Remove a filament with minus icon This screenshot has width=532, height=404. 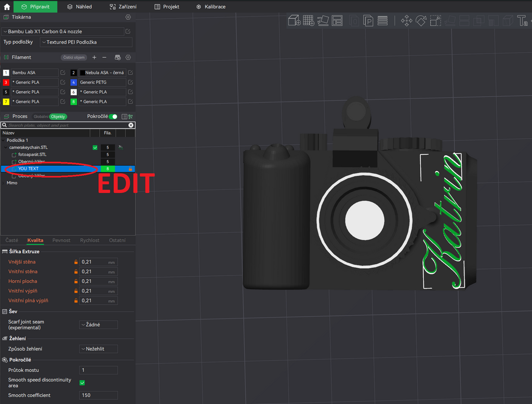(104, 57)
